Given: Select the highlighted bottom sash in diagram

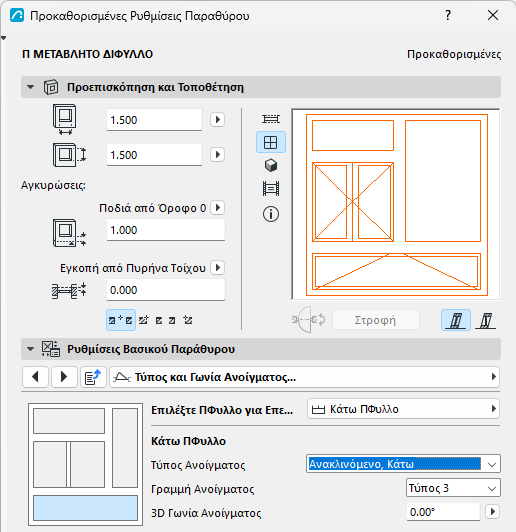Looking at the screenshot, I should tap(85, 508).
